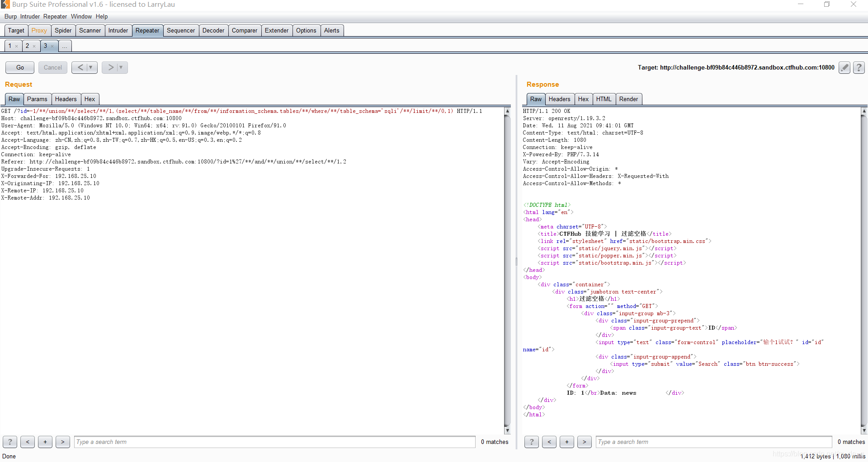Send the request with Go button
This screenshot has height=462, width=868.
pos(20,67)
